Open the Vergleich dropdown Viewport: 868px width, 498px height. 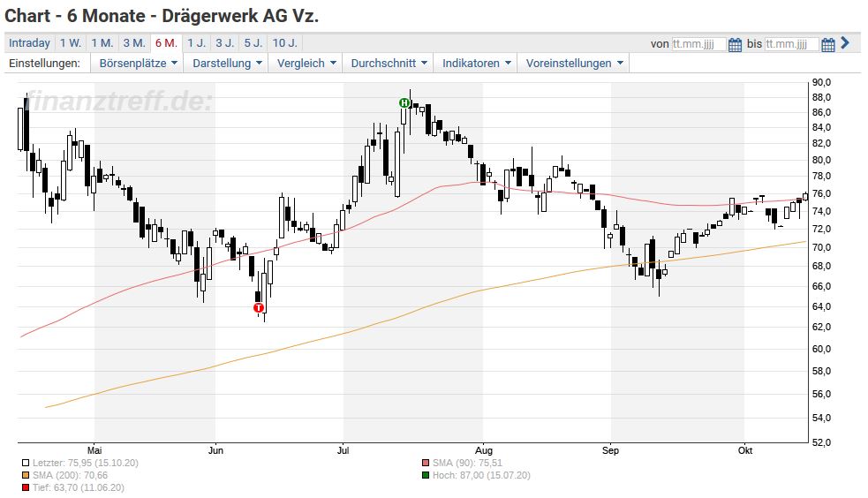306,63
